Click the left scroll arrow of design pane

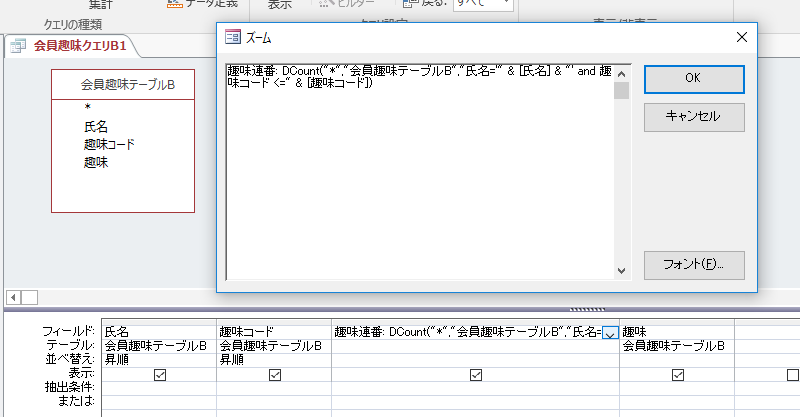[x=14, y=298]
